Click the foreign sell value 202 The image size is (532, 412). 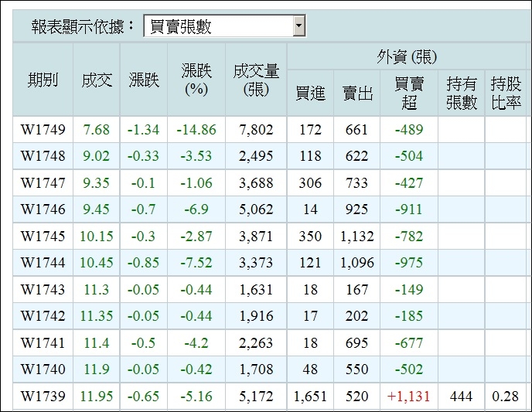point(356,315)
